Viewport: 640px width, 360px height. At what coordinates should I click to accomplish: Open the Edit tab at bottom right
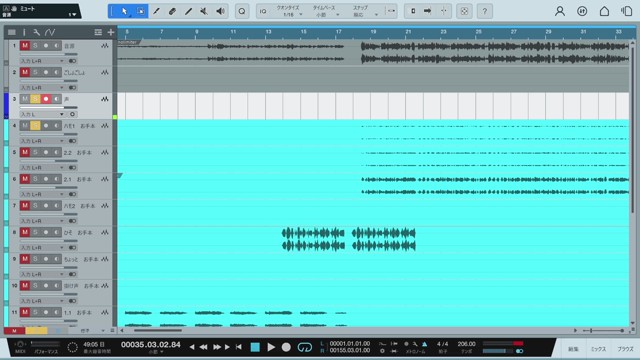click(573, 349)
